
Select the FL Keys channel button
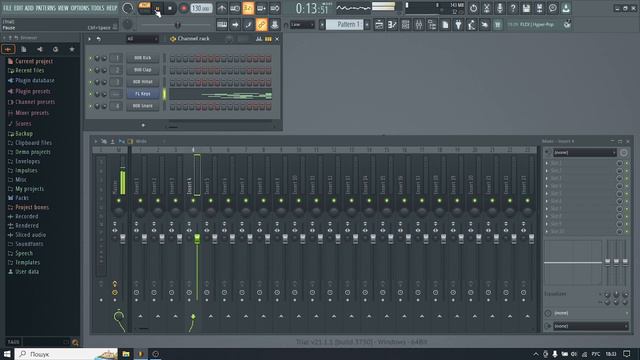click(x=142, y=94)
